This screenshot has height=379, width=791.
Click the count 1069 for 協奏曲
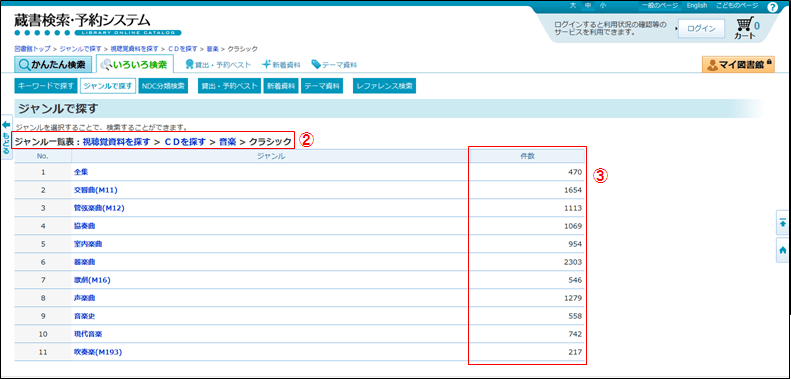tap(574, 226)
